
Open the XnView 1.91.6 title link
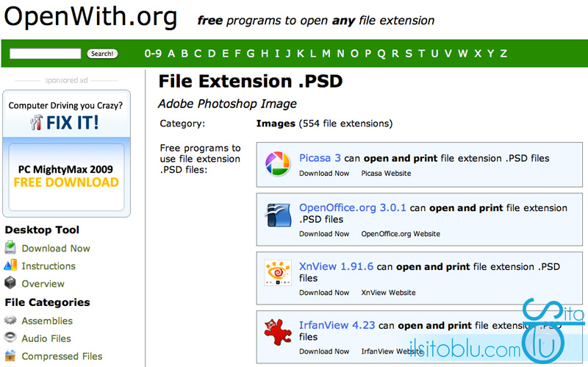point(336,266)
